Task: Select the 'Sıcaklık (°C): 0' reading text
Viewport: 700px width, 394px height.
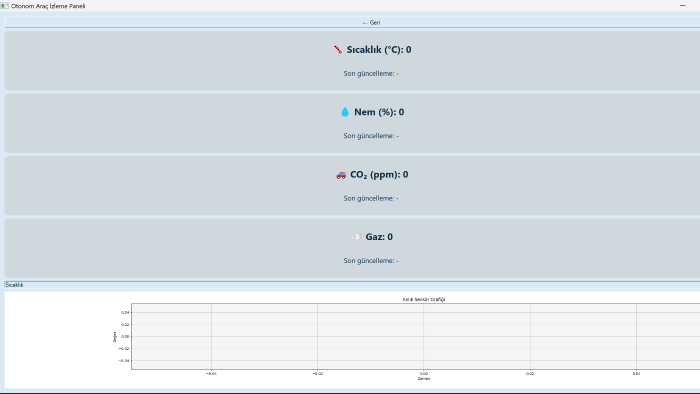Action: click(379, 50)
